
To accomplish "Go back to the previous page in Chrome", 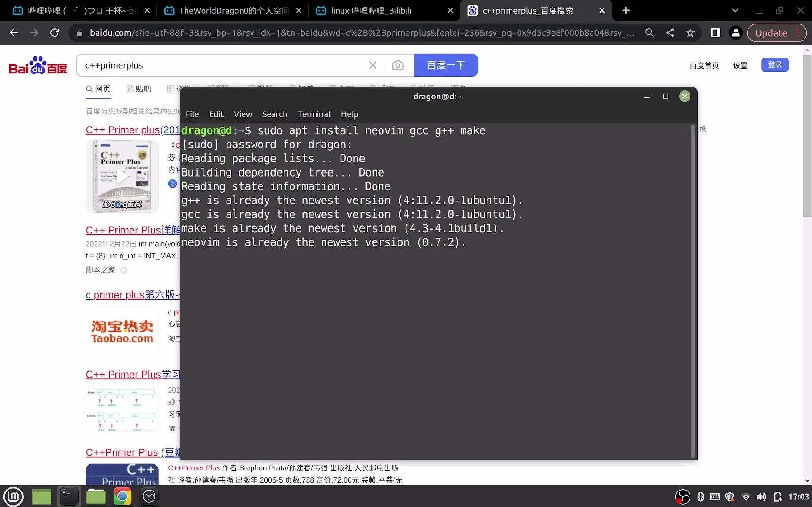I will [14, 32].
